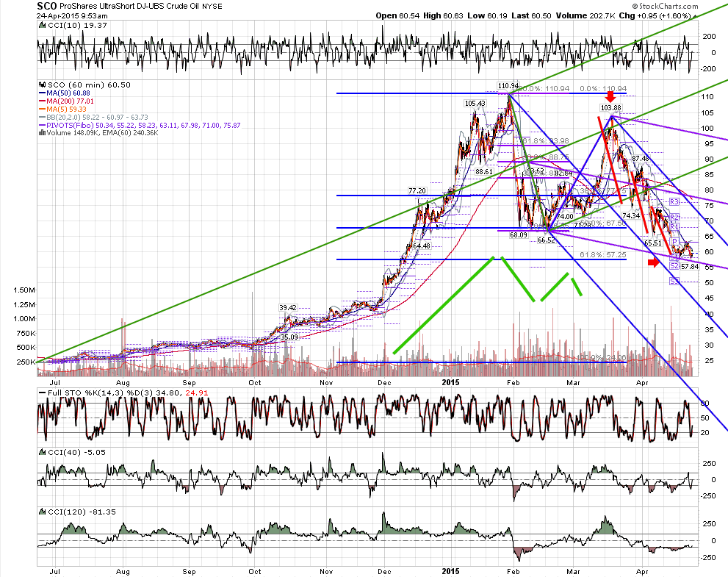Click the 24-Apr-2015 9:53am timestamp
The image size is (728, 577).
pos(72,15)
